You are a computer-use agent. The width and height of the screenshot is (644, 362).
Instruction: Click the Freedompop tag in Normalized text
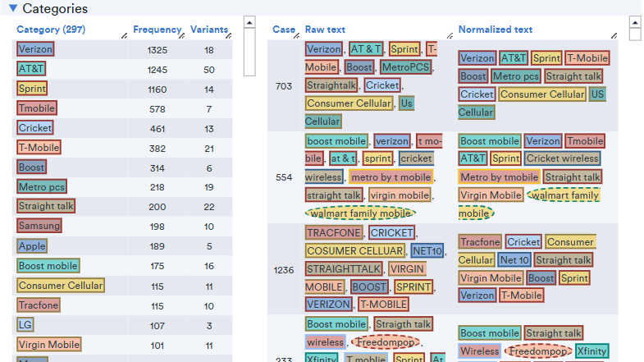click(x=538, y=351)
